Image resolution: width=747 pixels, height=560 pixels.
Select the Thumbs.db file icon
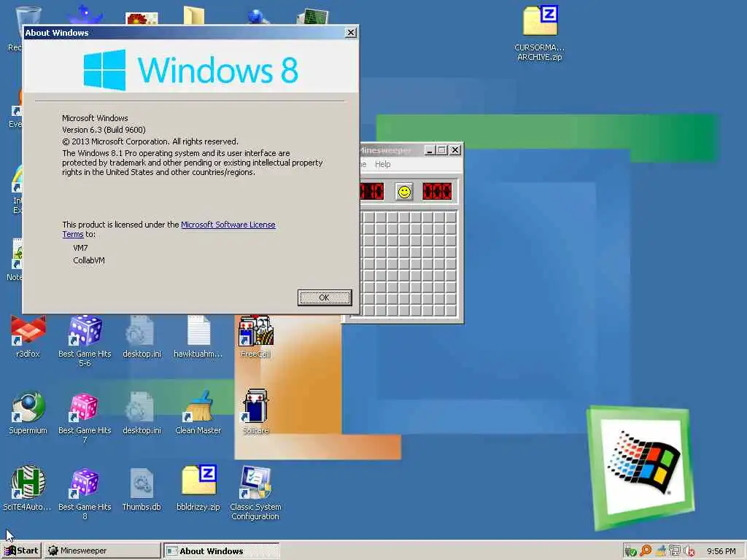(142, 490)
